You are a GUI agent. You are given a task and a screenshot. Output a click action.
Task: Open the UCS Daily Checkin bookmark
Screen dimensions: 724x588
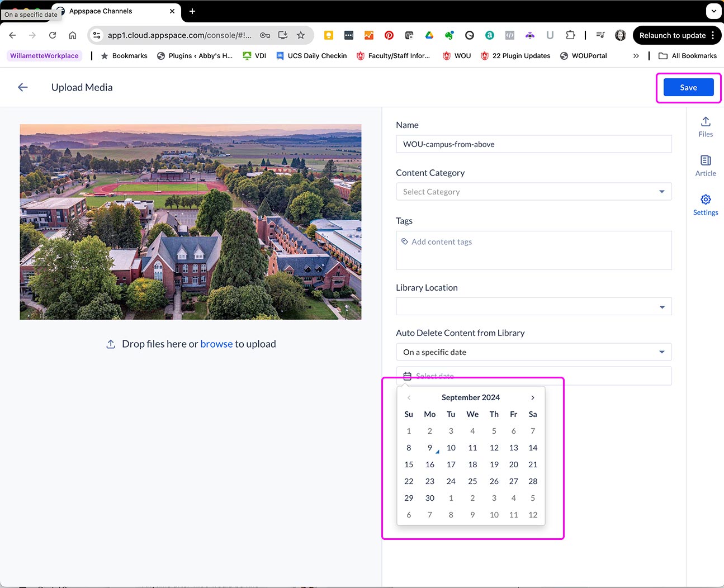311,56
